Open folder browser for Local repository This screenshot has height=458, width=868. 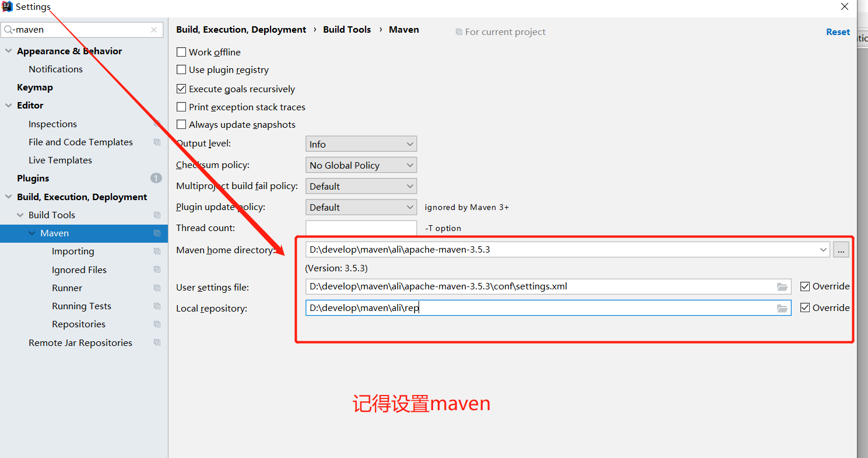[x=782, y=308]
